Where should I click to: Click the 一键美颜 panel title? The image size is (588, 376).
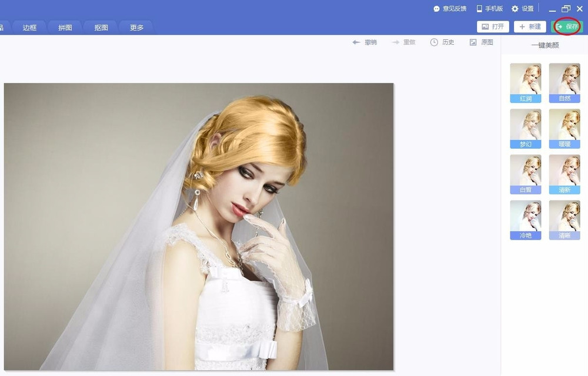[x=545, y=45]
